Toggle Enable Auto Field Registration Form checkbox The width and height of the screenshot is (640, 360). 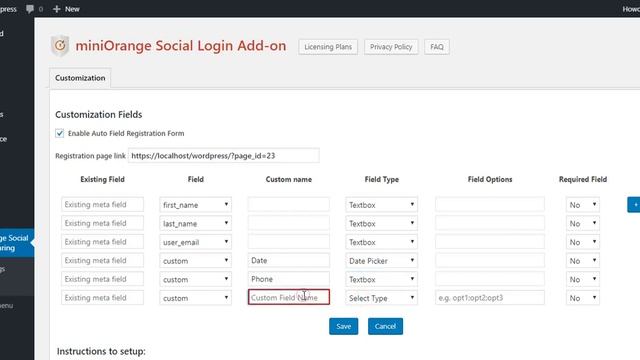[60, 133]
